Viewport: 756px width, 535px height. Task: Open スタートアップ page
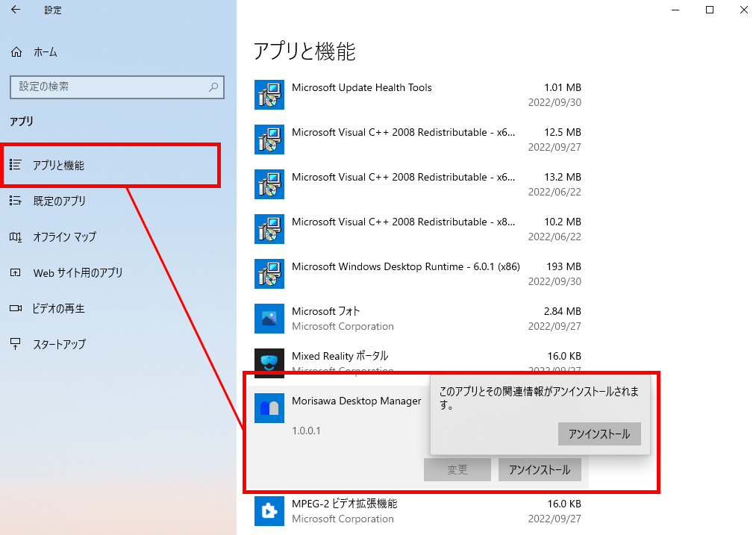tap(59, 344)
